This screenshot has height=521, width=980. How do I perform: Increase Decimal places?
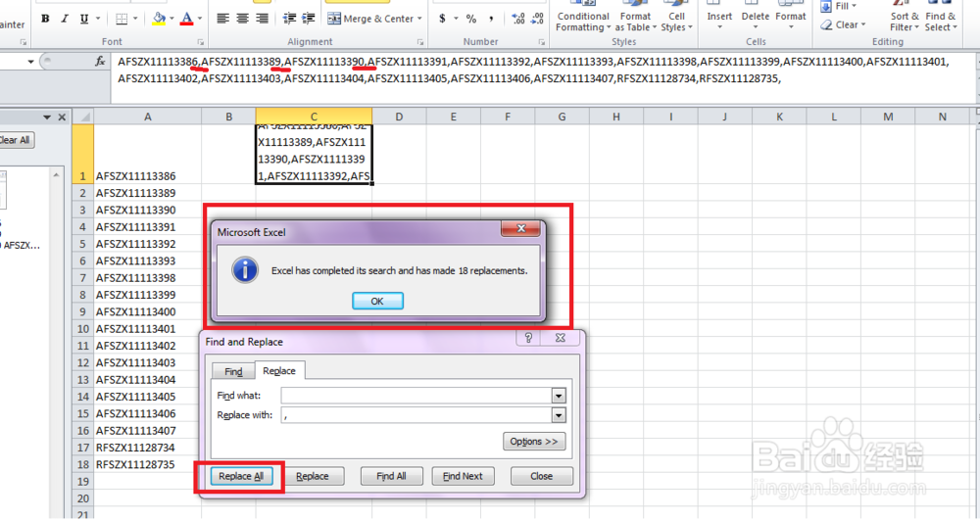(x=518, y=19)
